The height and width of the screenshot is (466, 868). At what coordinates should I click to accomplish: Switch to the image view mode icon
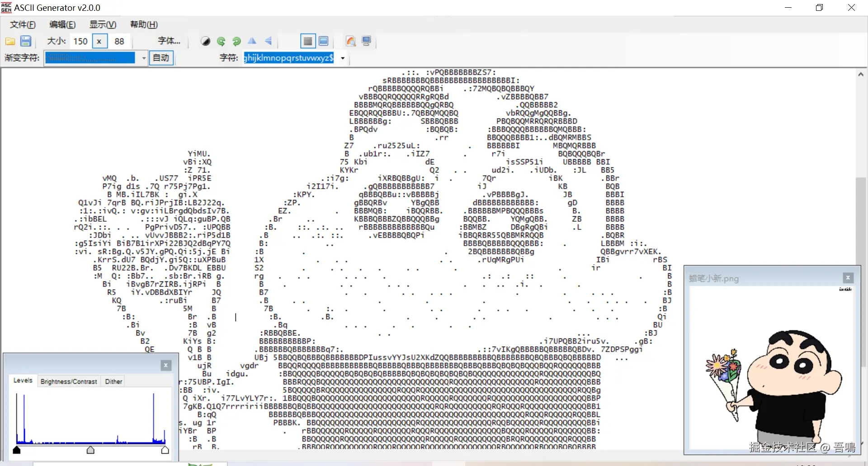click(x=324, y=42)
